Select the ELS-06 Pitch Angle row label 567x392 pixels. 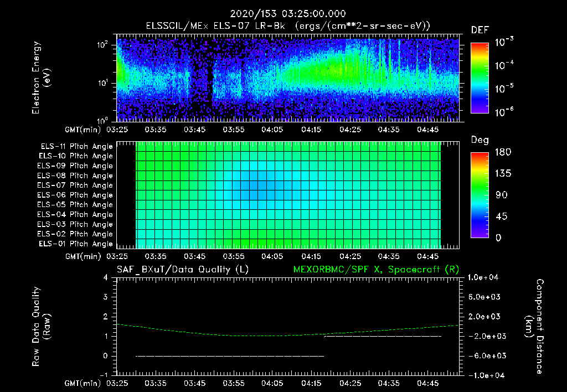pos(75,195)
